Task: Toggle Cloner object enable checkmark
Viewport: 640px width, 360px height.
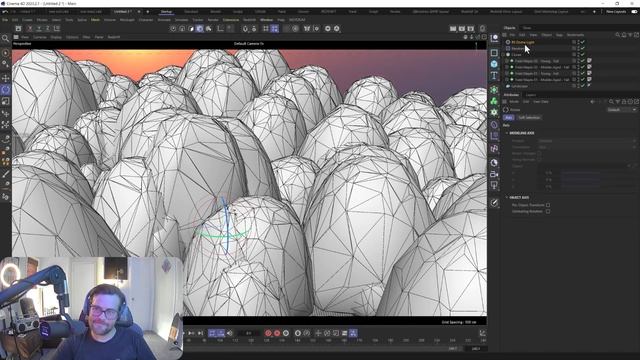Action: [583, 55]
